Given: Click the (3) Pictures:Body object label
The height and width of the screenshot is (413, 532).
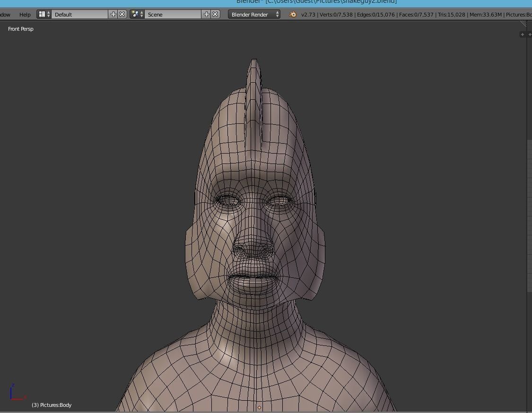Looking at the screenshot, I should point(52,405).
